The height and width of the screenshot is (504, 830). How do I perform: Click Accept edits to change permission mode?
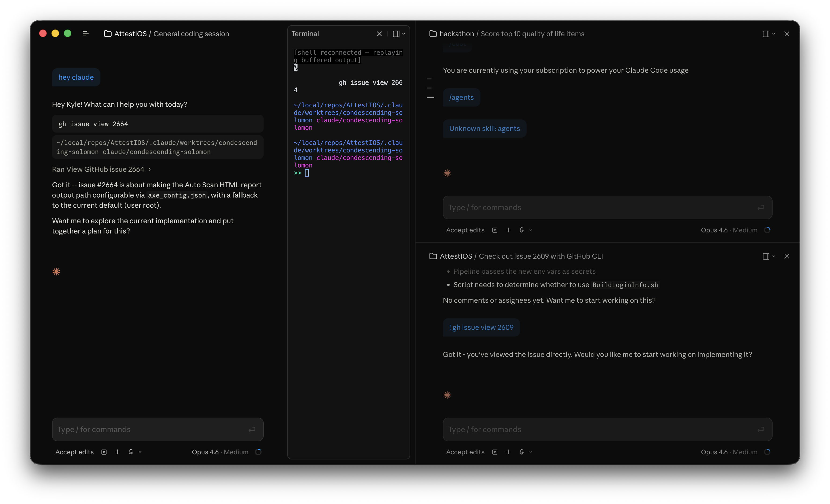[75, 452]
